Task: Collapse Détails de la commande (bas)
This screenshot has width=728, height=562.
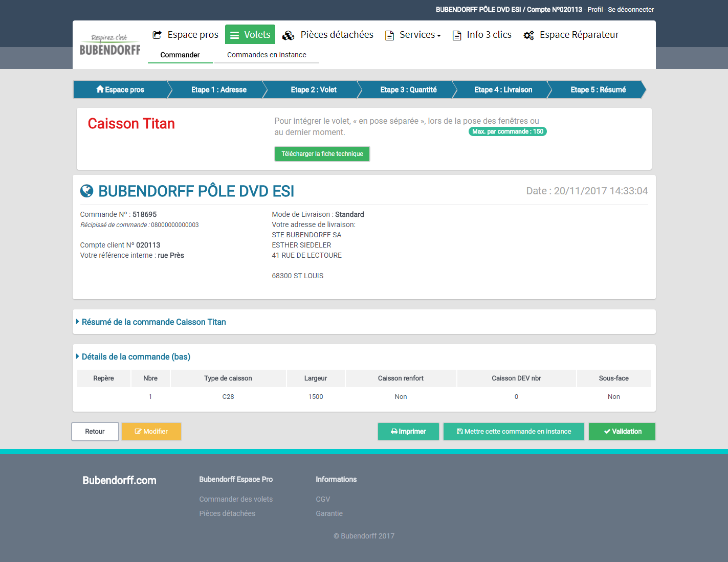Action: pos(136,357)
